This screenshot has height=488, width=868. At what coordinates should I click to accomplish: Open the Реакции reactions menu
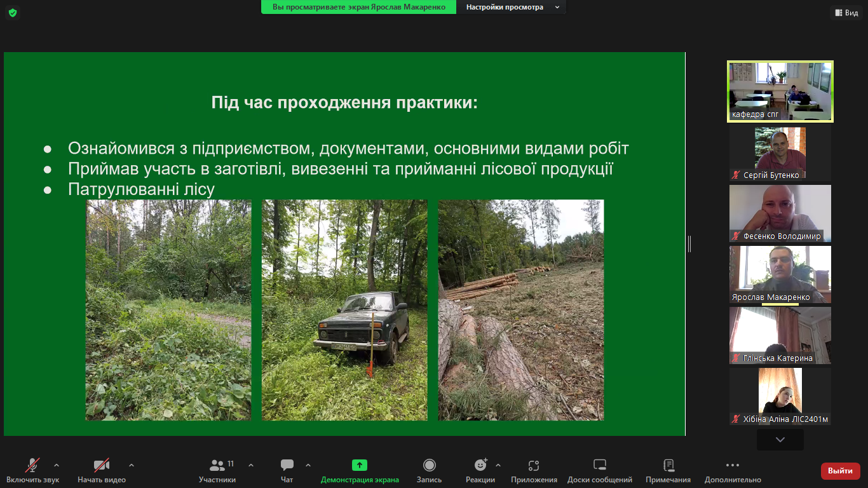coord(480,470)
